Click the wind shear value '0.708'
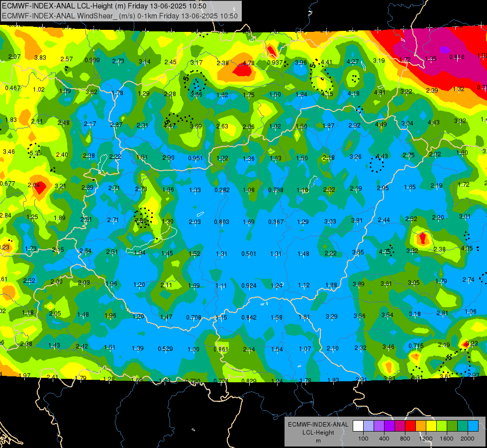Screen dimensions: 487x448 (194, 318)
